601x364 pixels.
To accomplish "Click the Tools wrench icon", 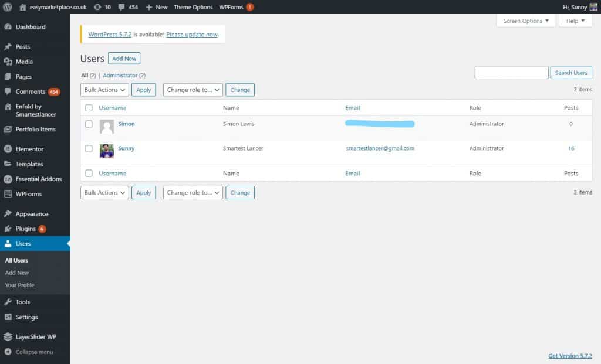I will click(8, 302).
